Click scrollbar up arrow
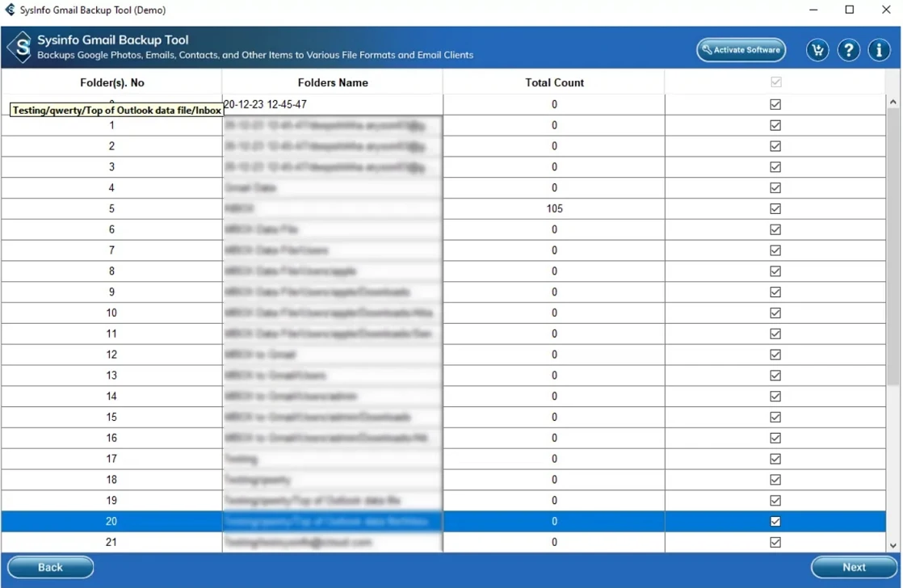 pyautogui.click(x=892, y=102)
